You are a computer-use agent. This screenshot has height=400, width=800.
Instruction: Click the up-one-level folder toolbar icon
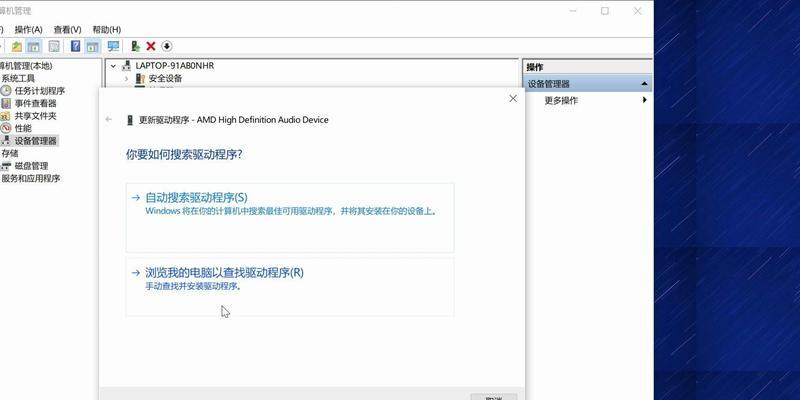tap(17, 46)
